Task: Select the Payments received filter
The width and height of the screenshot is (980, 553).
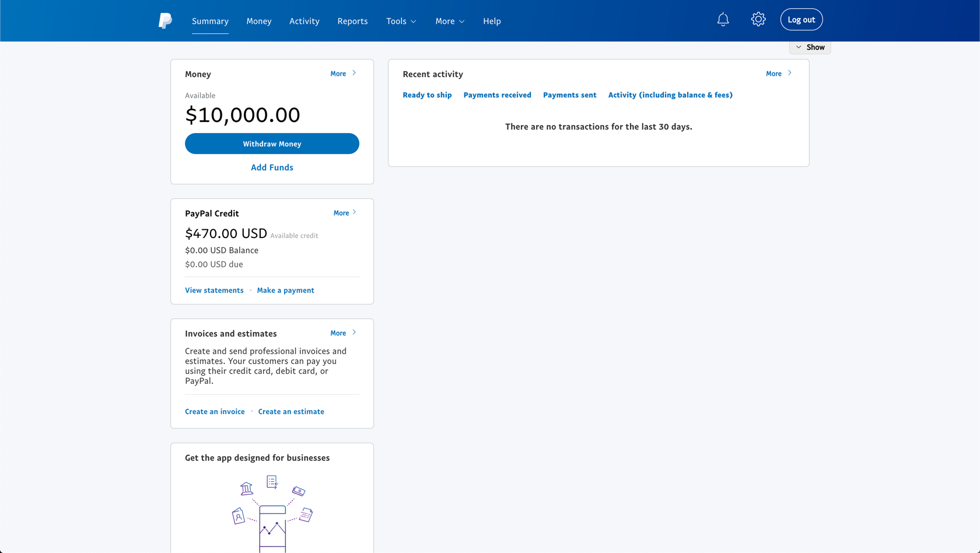Action: 497,94
